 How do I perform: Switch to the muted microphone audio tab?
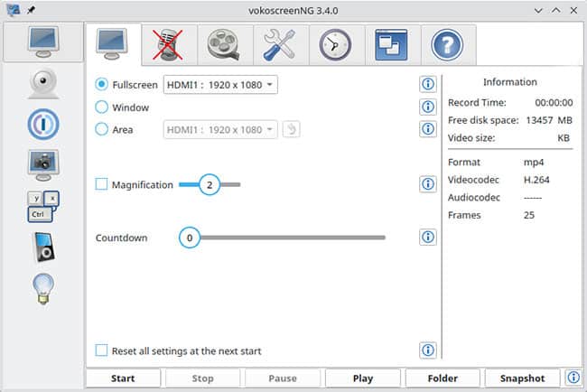167,43
